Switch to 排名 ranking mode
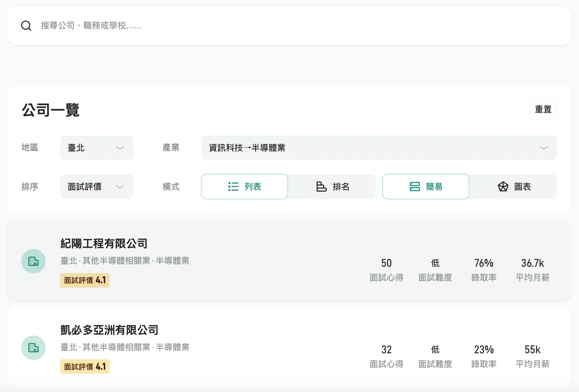This screenshot has width=579, height=392. click(x=332, y=187)
